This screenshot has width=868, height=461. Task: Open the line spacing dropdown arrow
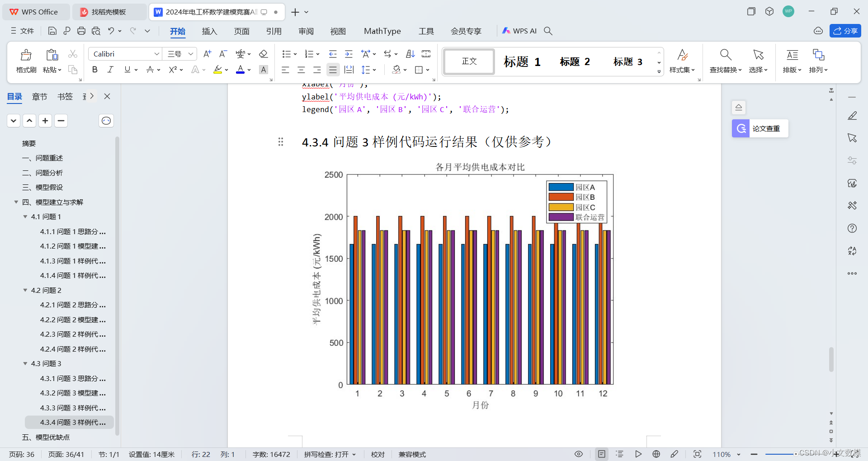click(374, 70)
